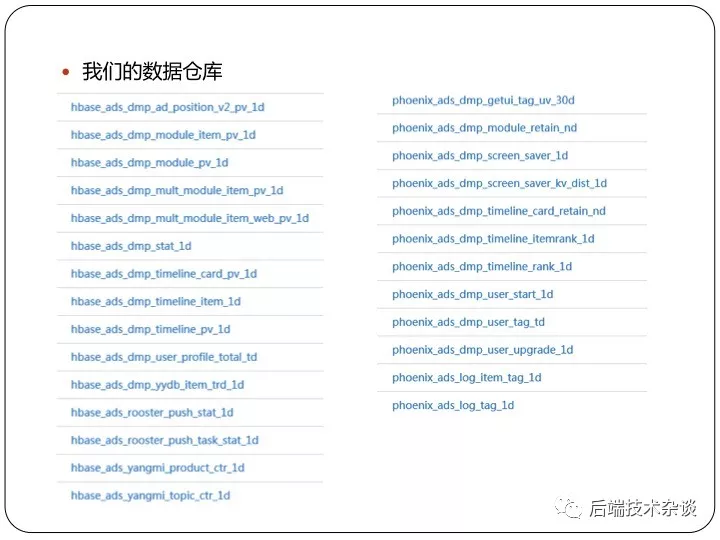
Task: Select hbase_ads_dmp_user_profile_total_td table
Action: (164, 357)
